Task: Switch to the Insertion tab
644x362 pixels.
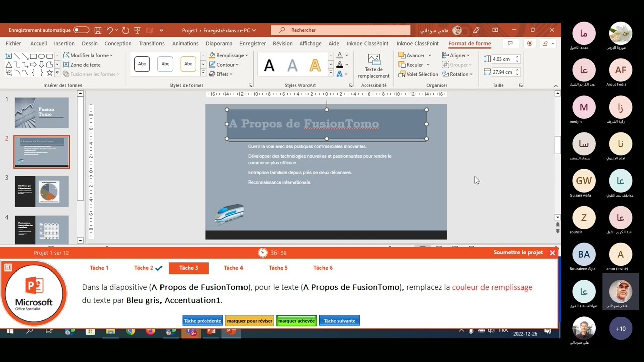Action: point(64,44)
